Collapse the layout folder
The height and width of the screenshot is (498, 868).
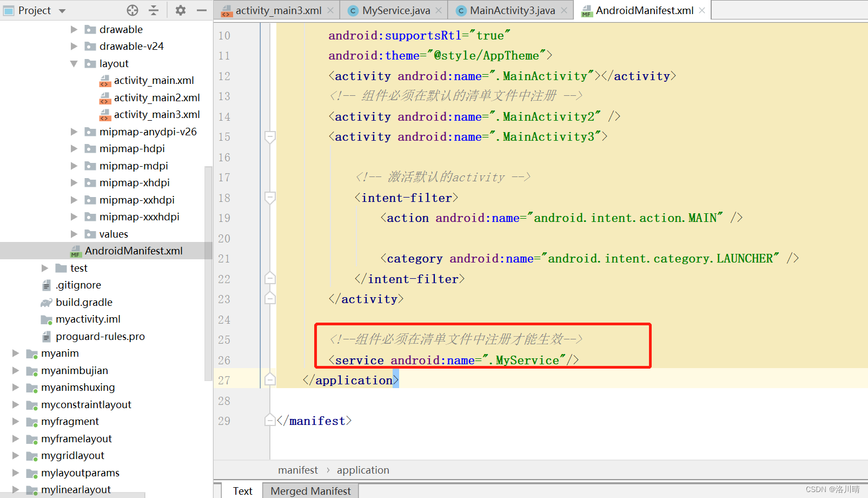(74, 63)
